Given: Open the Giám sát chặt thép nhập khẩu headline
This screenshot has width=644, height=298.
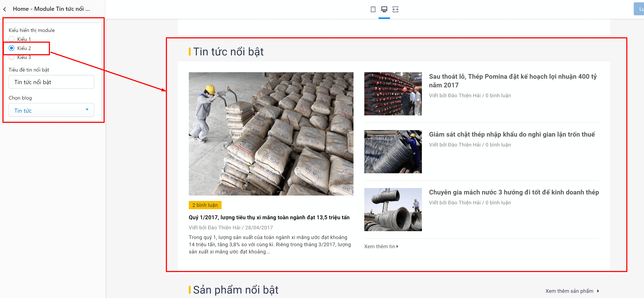Looking at the screenshot, I should click(x=512, y=134).
